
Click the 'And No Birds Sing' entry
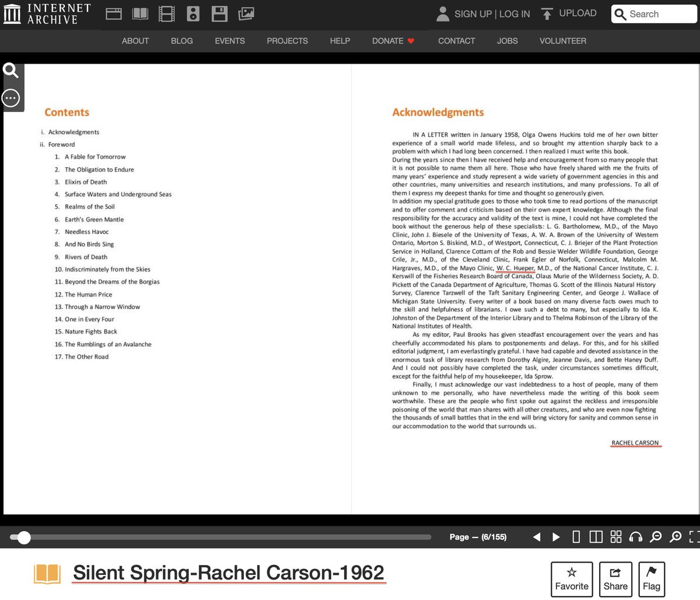(89, 245)
